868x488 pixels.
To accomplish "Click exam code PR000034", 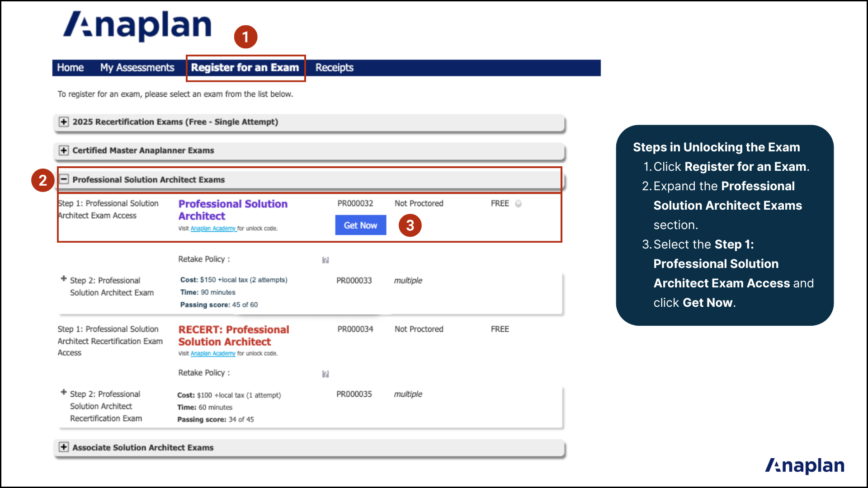I will click(355, 329).
